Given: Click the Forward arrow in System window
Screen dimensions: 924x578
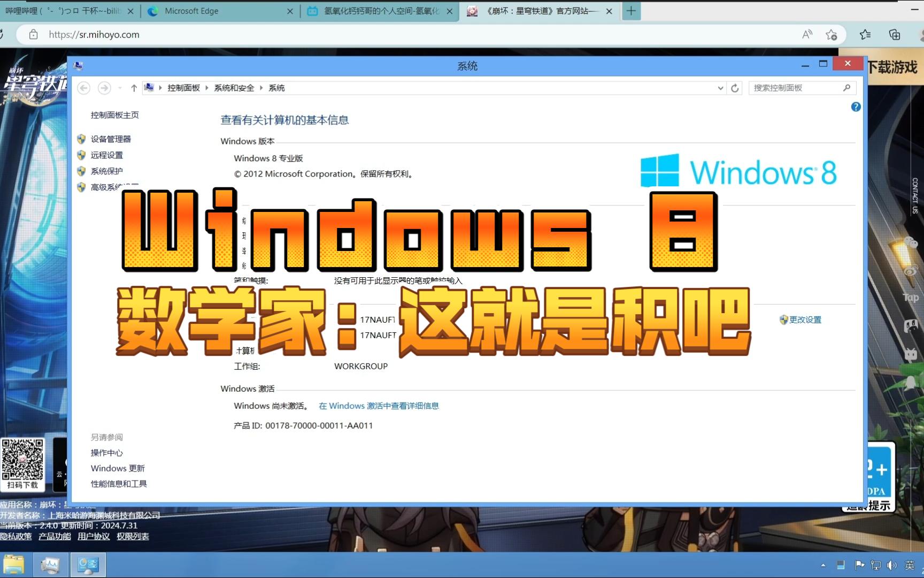Looking at the screenshot, I should coord(104,88).
